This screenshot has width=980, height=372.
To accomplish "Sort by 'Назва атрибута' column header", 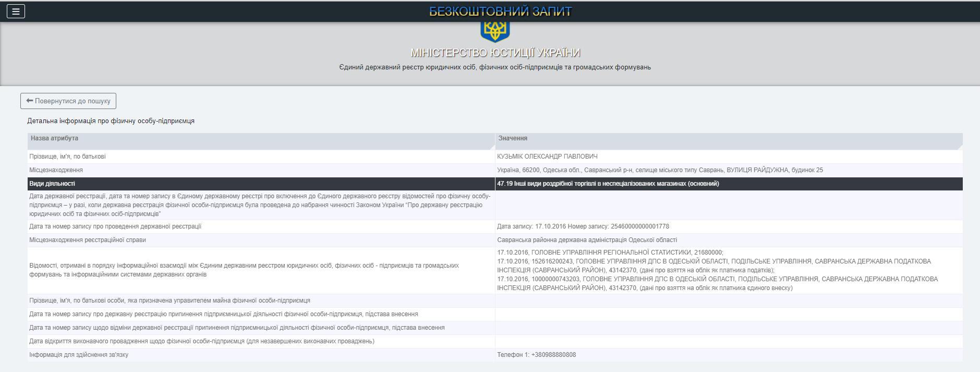I will tap(54, 139).
